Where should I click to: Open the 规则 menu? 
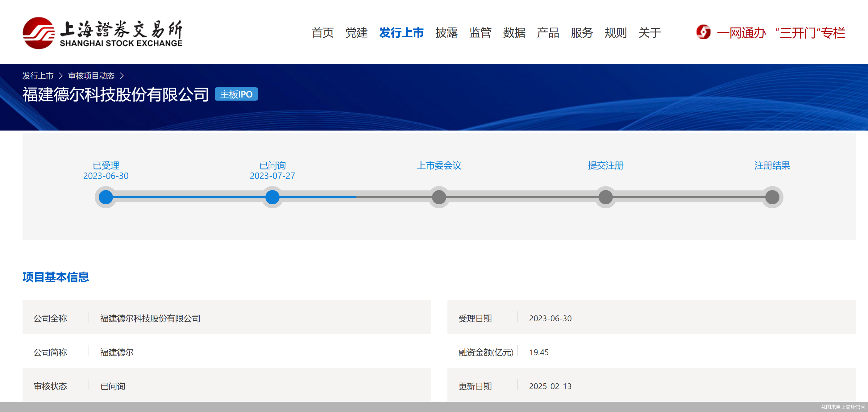point(616,33)
